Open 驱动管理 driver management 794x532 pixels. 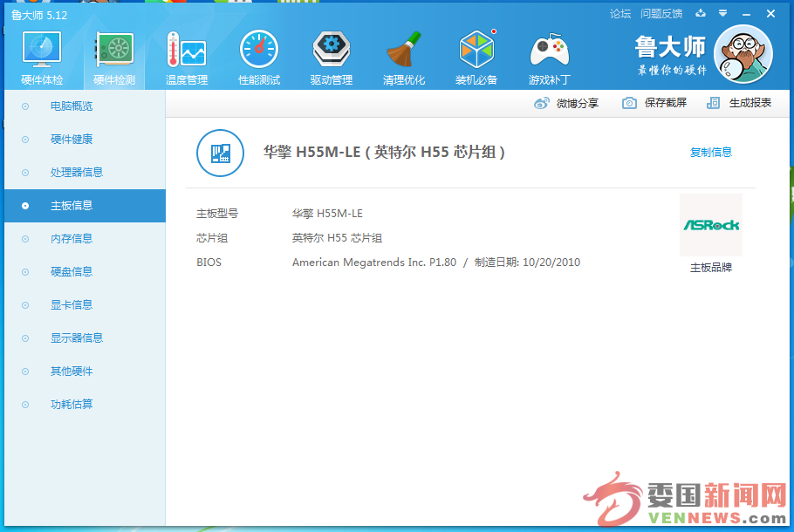tap(332, 58)
